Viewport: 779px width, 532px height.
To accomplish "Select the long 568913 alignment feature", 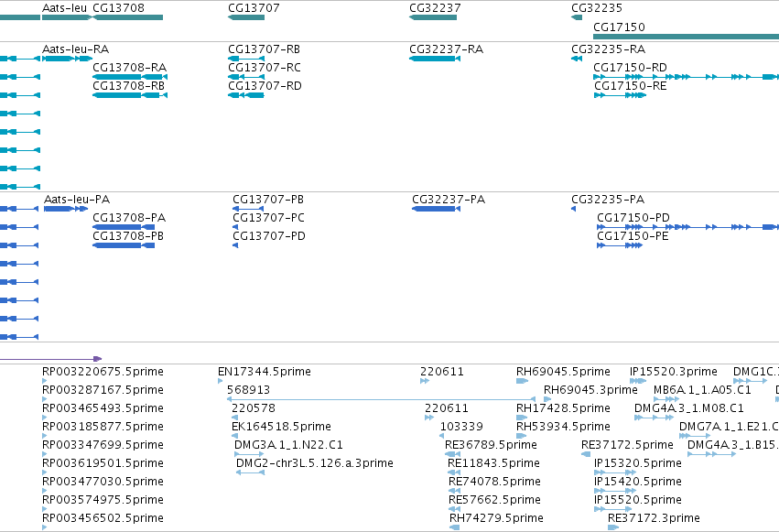I will click(381, 399).
